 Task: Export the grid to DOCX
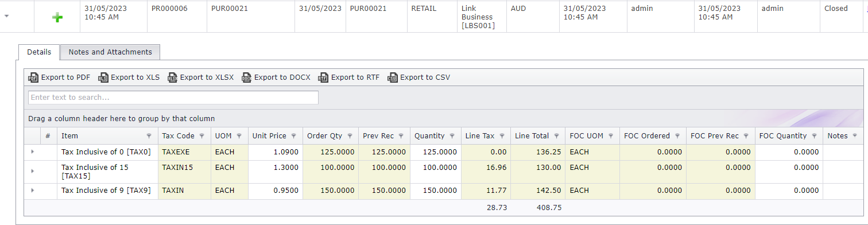click(x=276, y=77)
